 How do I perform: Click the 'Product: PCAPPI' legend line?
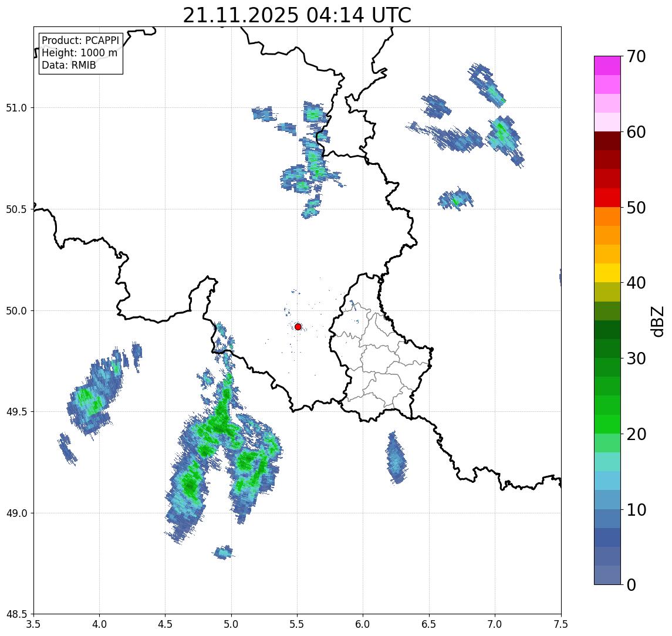(80, 40)
